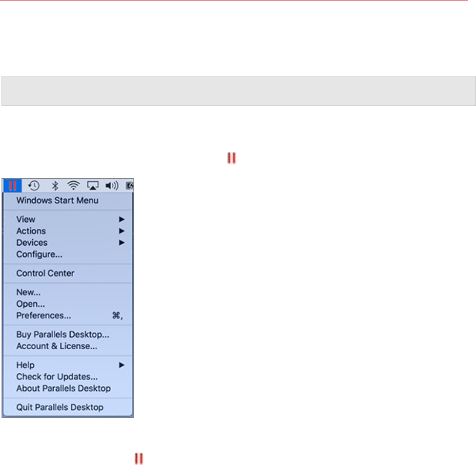Choose Quit Parallels Desktop
Screen dimensions: 476x465
(68, 407)
